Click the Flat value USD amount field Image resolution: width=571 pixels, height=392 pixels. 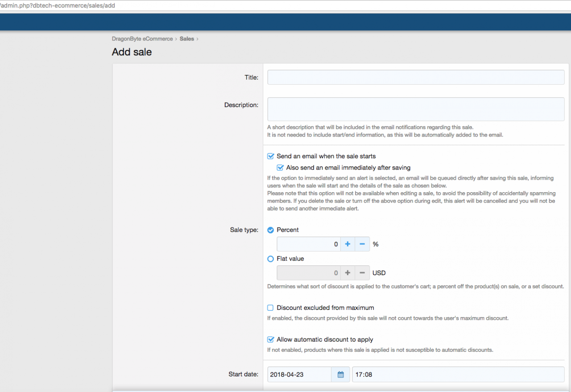click(308, 273)
